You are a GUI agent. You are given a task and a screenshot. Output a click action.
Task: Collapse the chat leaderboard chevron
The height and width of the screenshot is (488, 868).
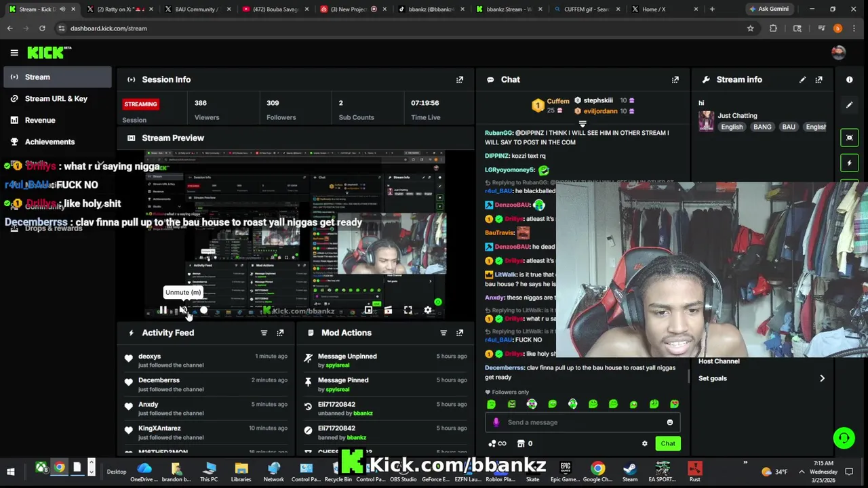tap(583, 123)
